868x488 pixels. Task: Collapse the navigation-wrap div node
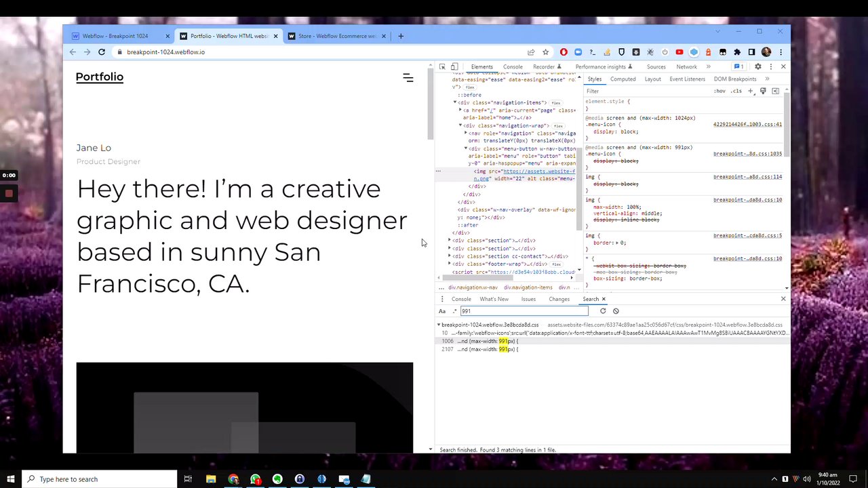pyautogui.click(x=460, y=125)
